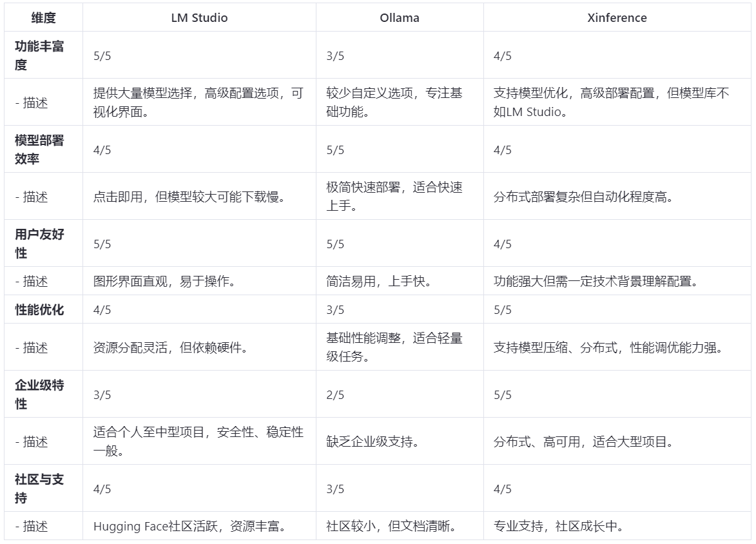This screenshot has height=544, width=756.
Task: Select LM Studio's 4/5 score for 模型部署效率
Action: click(102, 150)
